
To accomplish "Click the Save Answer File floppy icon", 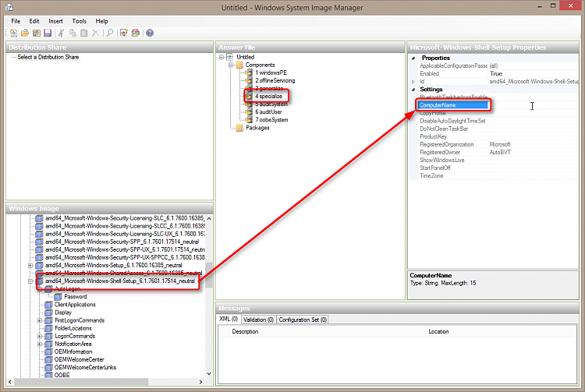I will point(48,34).
